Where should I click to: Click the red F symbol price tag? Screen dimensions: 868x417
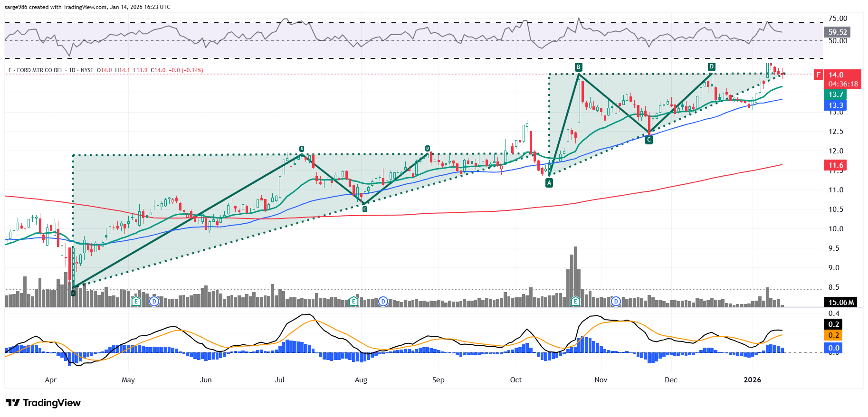click(818, 75)
